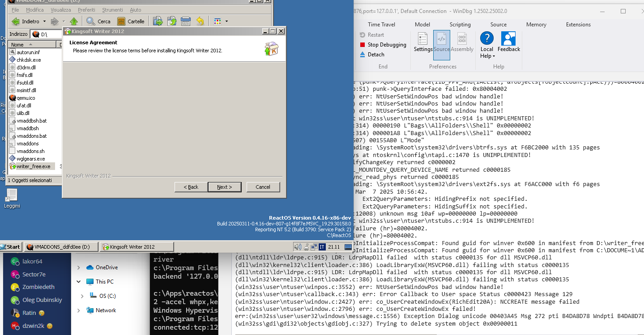Click Restart in WinDbg

(x=371, y=35)
